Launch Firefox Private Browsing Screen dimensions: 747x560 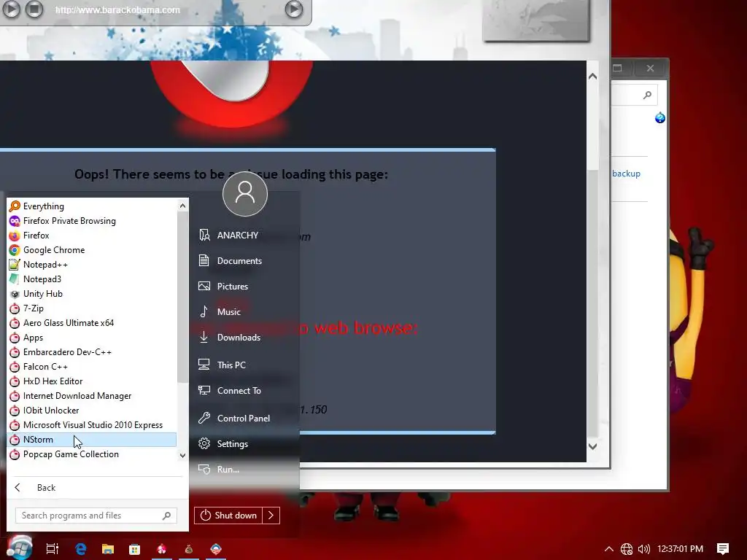click(91, 221)
